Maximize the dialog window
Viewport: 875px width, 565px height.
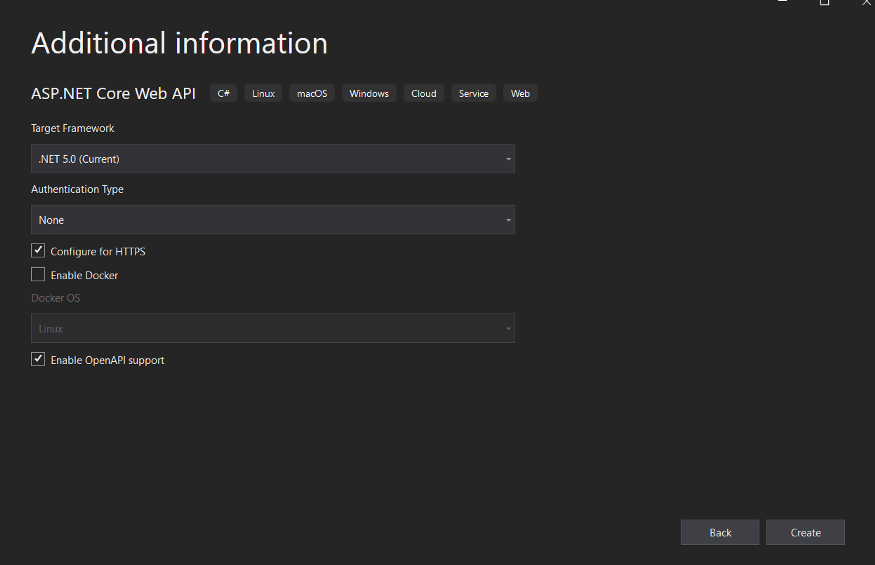click(x=824, y=2)
